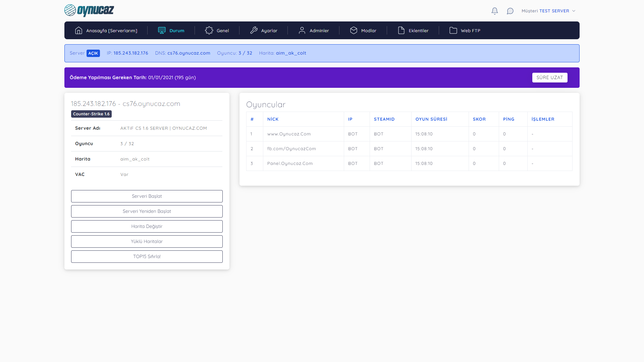Open the notifications bell

coord(495,11)
